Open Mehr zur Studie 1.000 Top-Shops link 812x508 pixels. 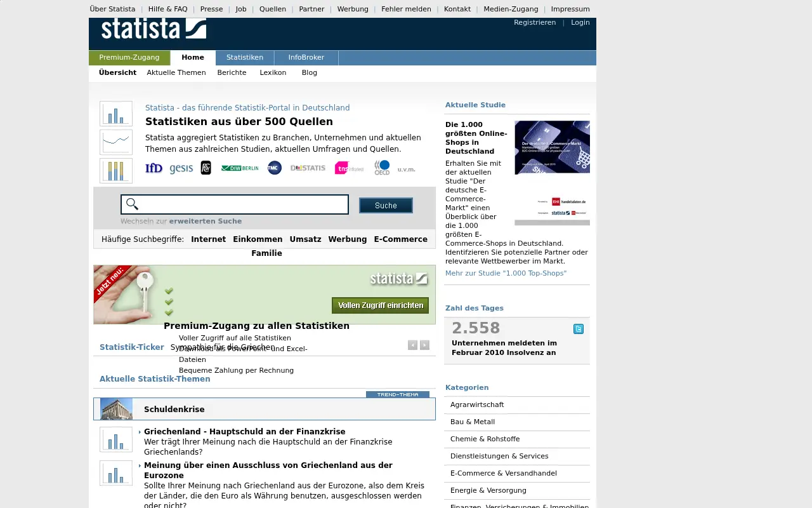506,273
